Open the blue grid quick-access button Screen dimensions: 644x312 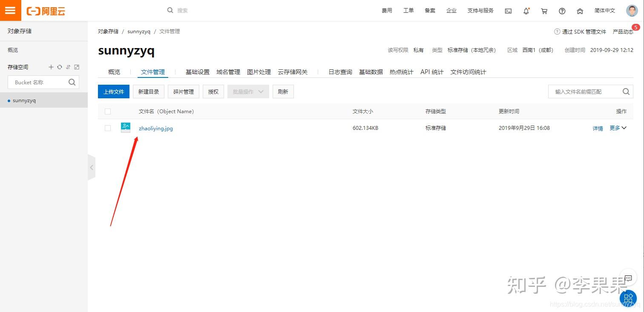coord(628,298)
